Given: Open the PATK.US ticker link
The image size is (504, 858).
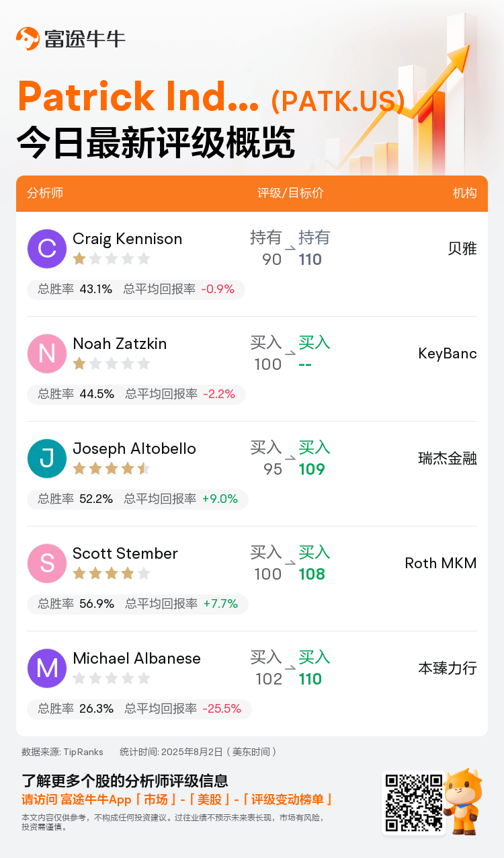Looking at the screenshot, I should coord(338,101).
